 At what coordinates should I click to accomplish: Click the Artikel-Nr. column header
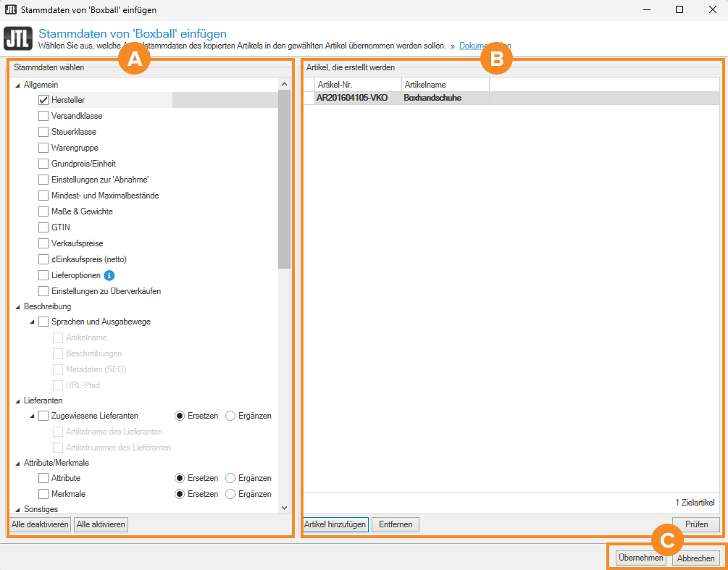[358, 85]
